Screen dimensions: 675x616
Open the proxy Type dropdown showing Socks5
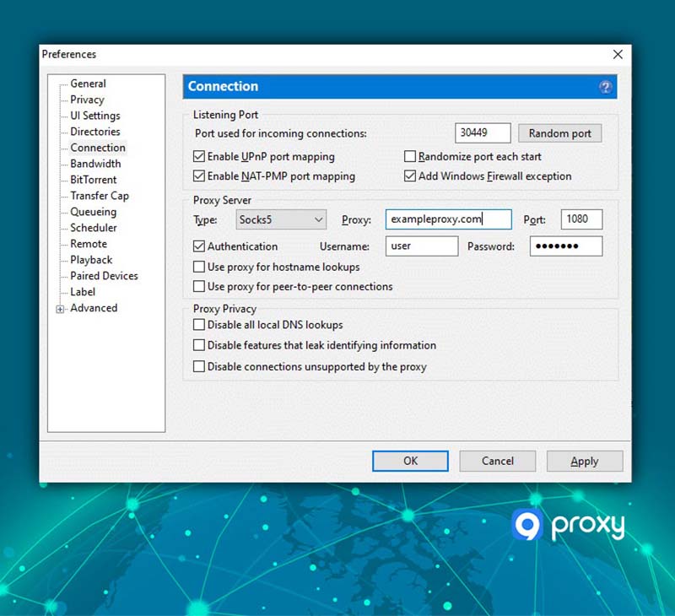tap(280, 219)
